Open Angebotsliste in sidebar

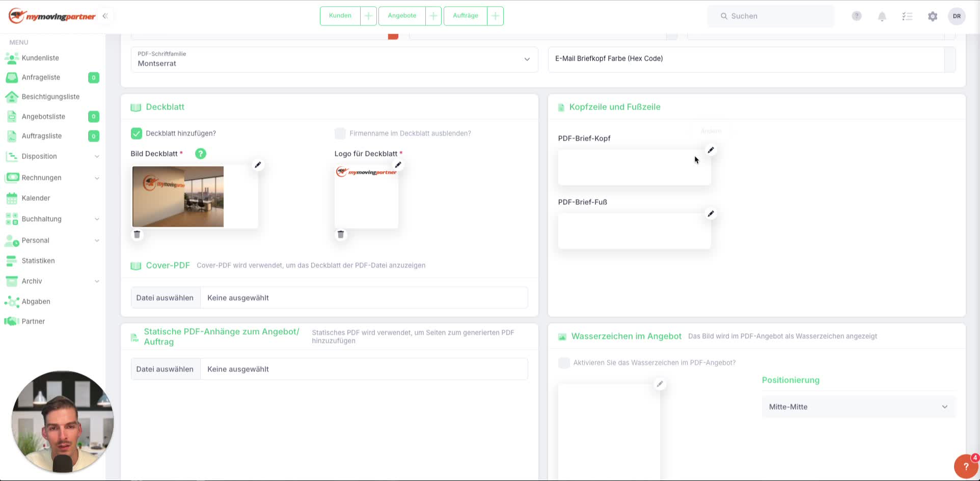43,117
